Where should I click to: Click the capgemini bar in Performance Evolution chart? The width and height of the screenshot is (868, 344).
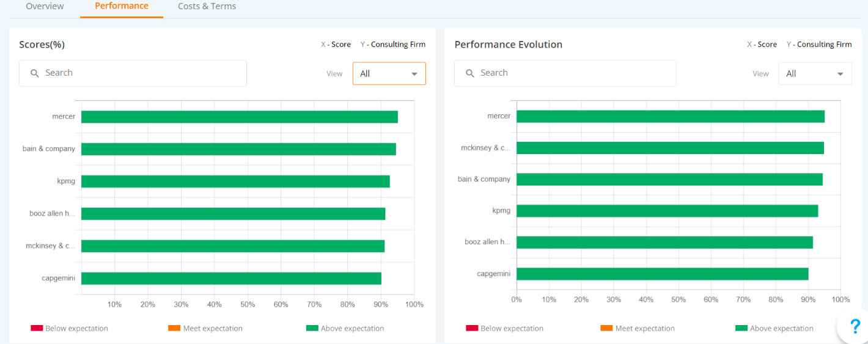[x=663, y=274]
